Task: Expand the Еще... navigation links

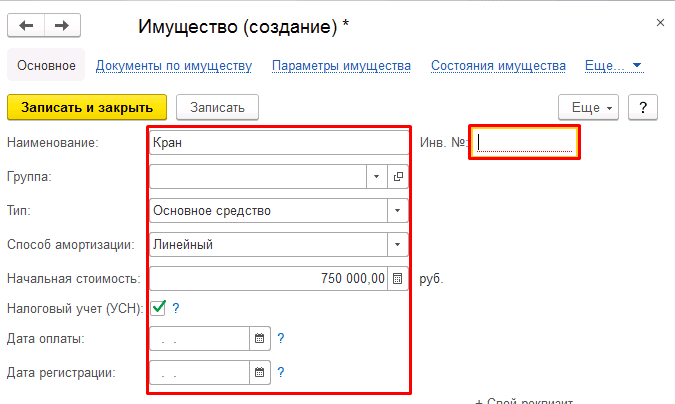Action: coord(614,65)
